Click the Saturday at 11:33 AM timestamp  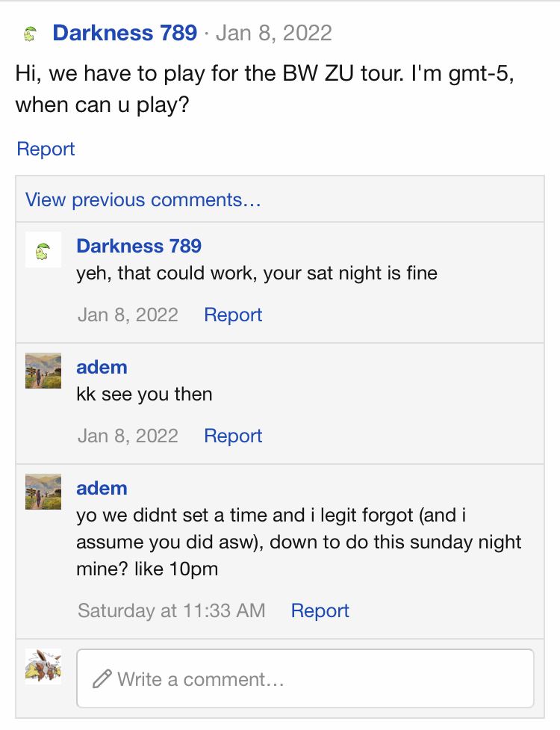(172, 610)
